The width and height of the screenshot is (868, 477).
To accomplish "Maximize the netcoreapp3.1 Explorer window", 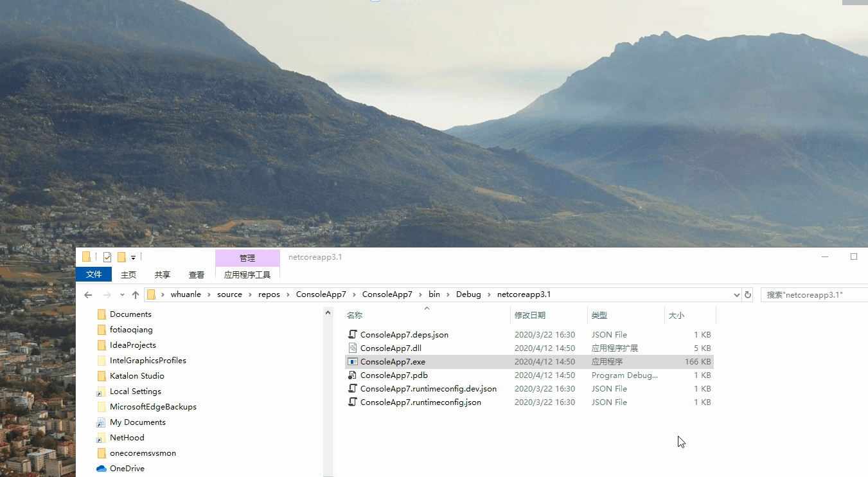I will pos(854,256).
